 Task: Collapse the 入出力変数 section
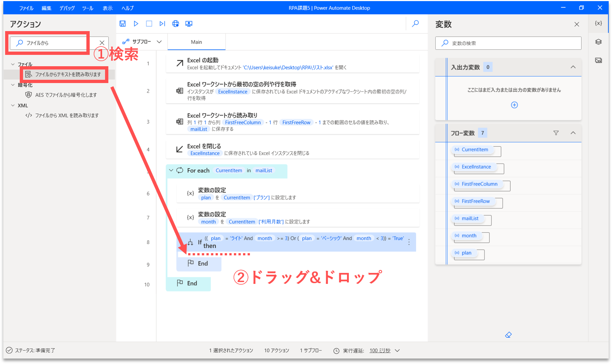(573, 67)
